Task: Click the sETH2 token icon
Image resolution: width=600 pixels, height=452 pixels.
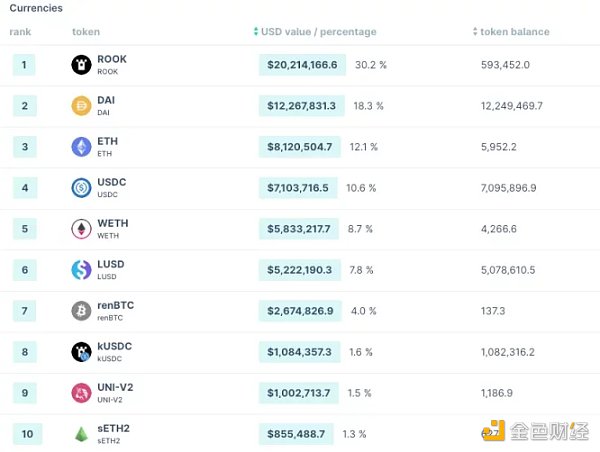Action: pyautogui.click(x=81, y=434)
